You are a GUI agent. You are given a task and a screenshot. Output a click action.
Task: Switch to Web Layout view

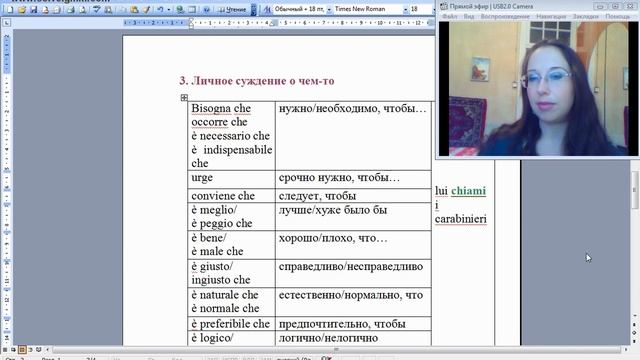13,350
